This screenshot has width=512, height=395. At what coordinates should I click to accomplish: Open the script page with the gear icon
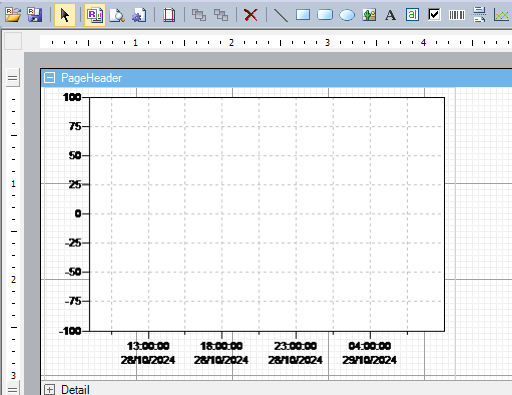point(139,15)
